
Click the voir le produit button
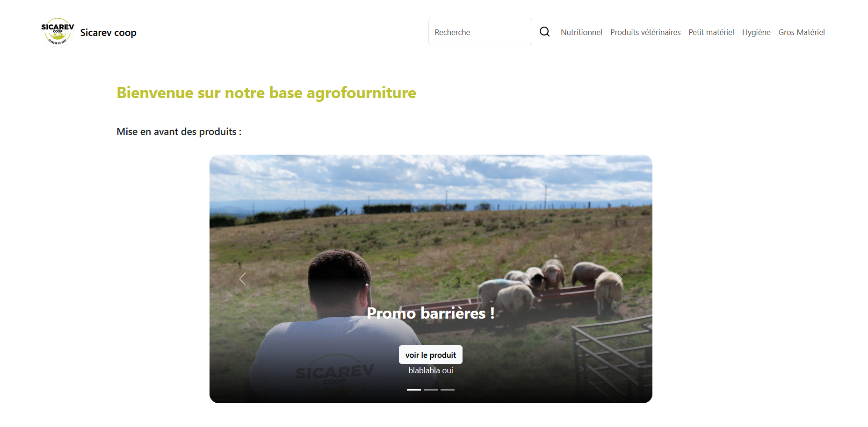tap(431, 355)
